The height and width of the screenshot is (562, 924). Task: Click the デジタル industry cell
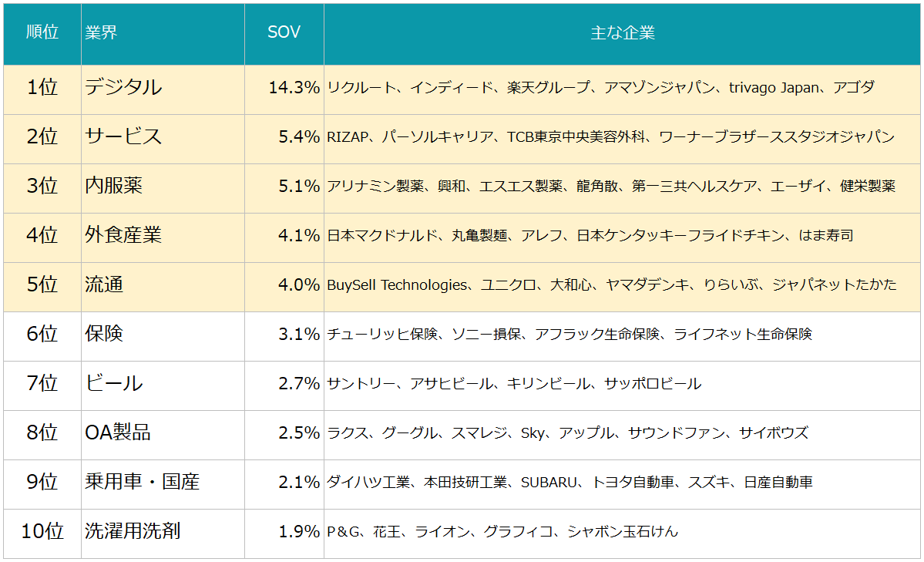163,89
